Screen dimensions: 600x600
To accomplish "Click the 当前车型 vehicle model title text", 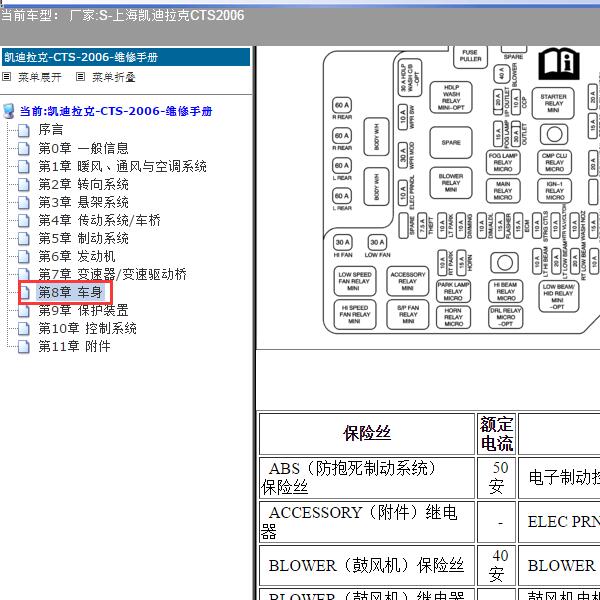I will coord(122,16).
